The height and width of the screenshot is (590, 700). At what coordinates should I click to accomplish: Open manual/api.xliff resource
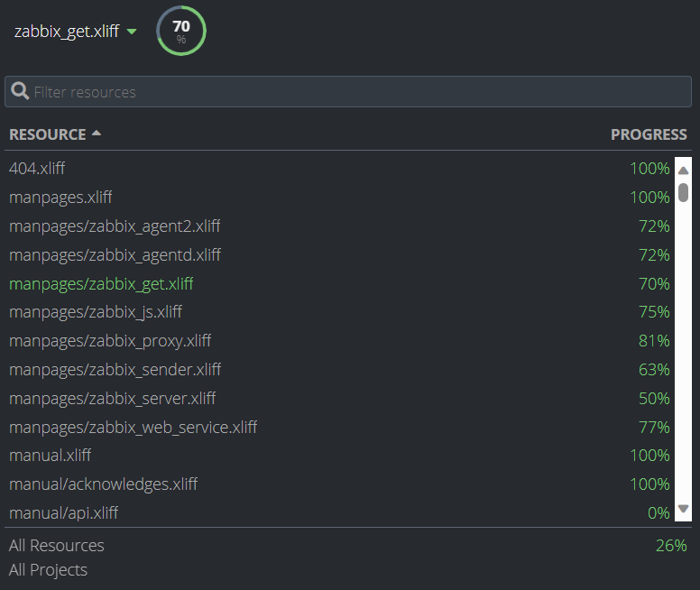pos(63,513)
